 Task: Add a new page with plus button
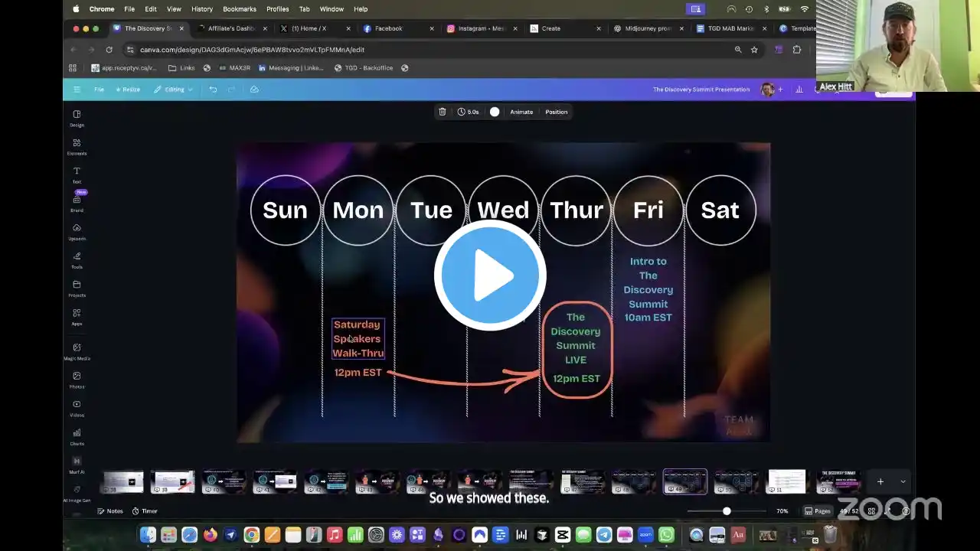(880, 481)
